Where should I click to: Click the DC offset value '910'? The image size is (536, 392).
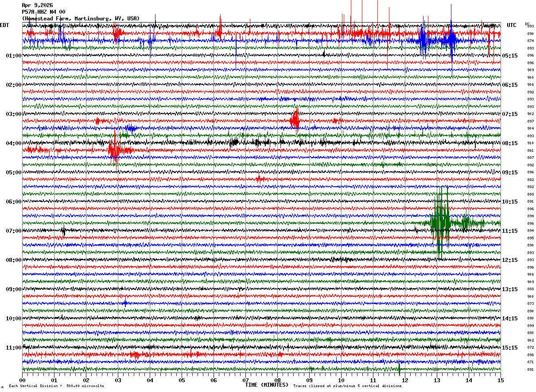530,143
